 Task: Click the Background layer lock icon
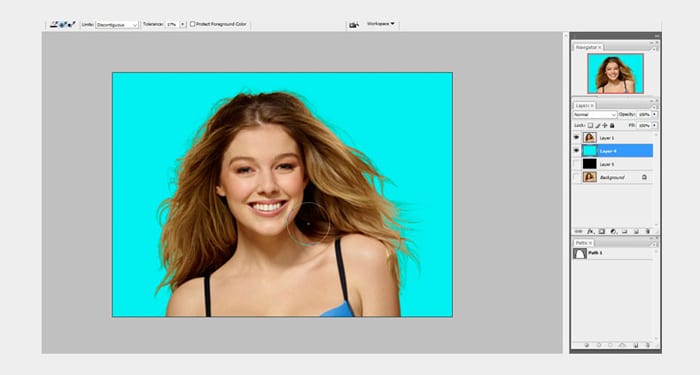[644, 177]
